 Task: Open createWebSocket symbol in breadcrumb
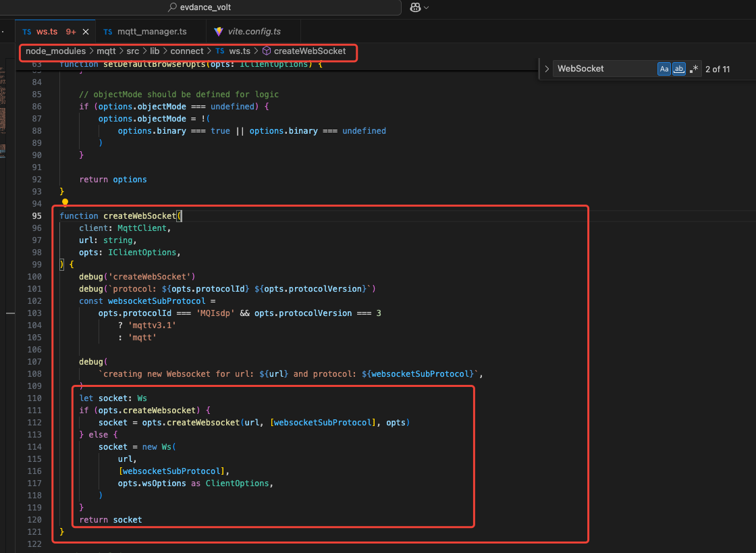click(x=310, y=51)
